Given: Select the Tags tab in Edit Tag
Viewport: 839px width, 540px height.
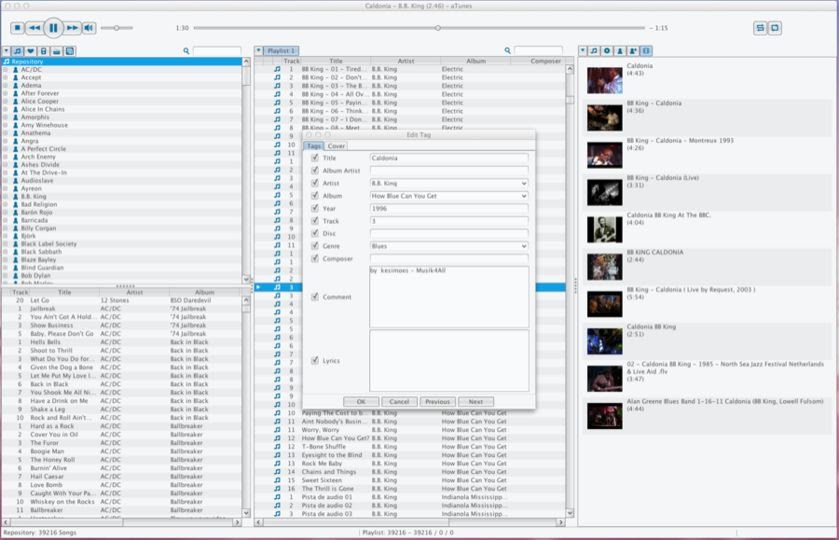Looking at the screenshot, I should [x=314, y=146].
